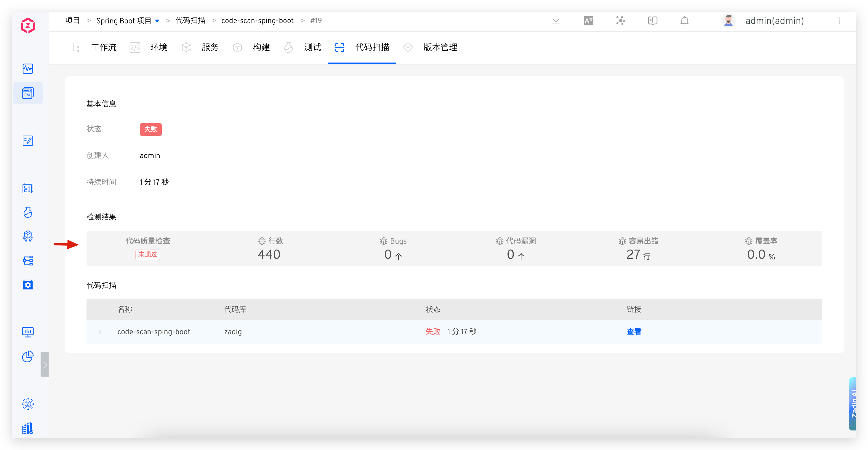Image resolution: width=868 pixels, height=450 pixels.
Task: Open the vertical three-dot more menu
Action: 839,20
